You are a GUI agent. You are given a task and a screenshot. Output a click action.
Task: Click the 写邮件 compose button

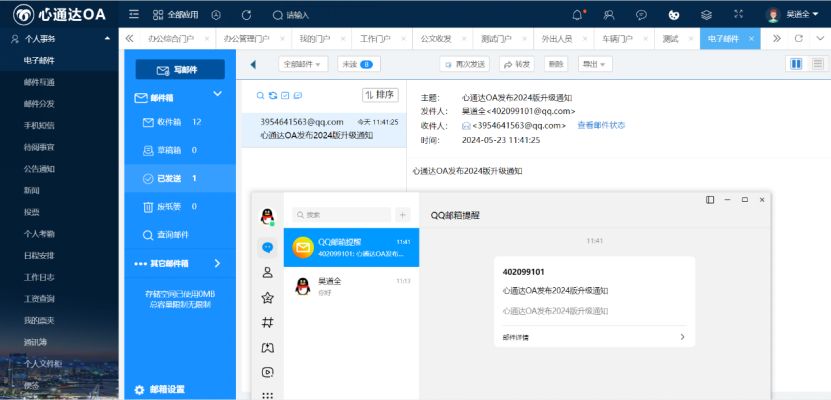(x=180, y=70)
